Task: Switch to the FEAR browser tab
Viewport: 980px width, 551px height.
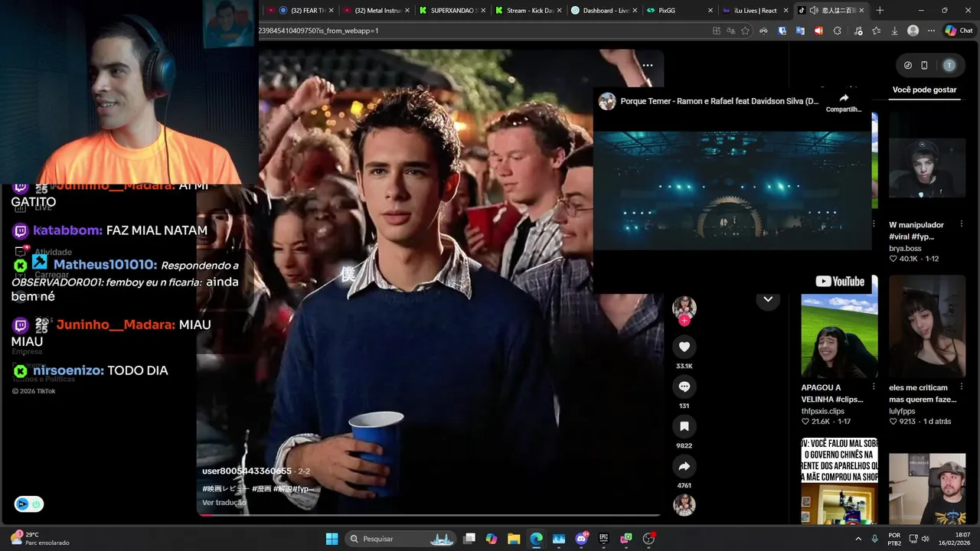Action: pos(302,11)
